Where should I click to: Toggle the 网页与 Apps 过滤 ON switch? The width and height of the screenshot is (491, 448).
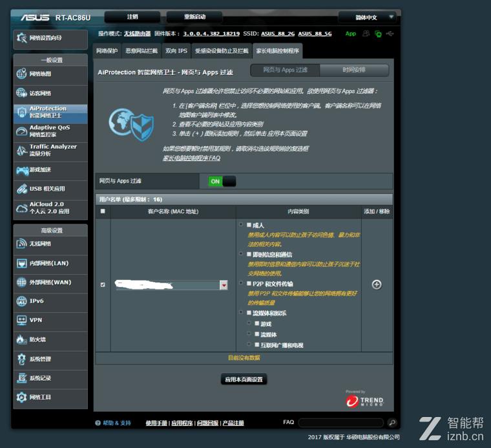tap(222, 182)
